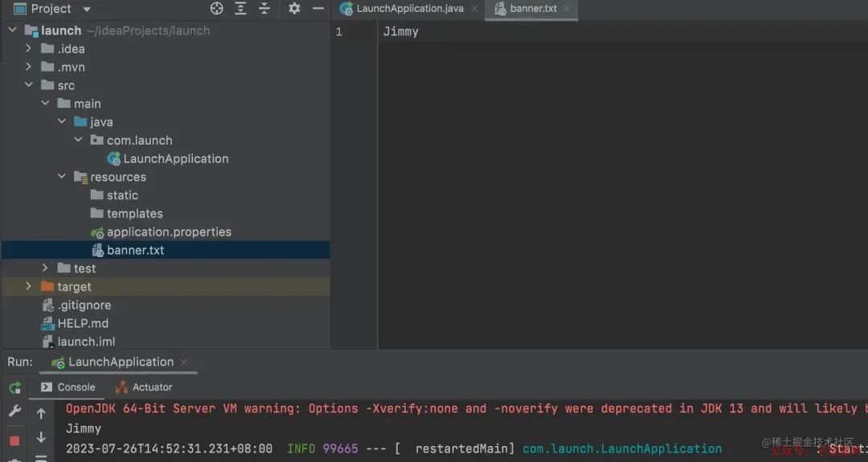This screenshot has width=868, height=462.
Task: Click the .gitignore file icon
Action: click(48, 305)
